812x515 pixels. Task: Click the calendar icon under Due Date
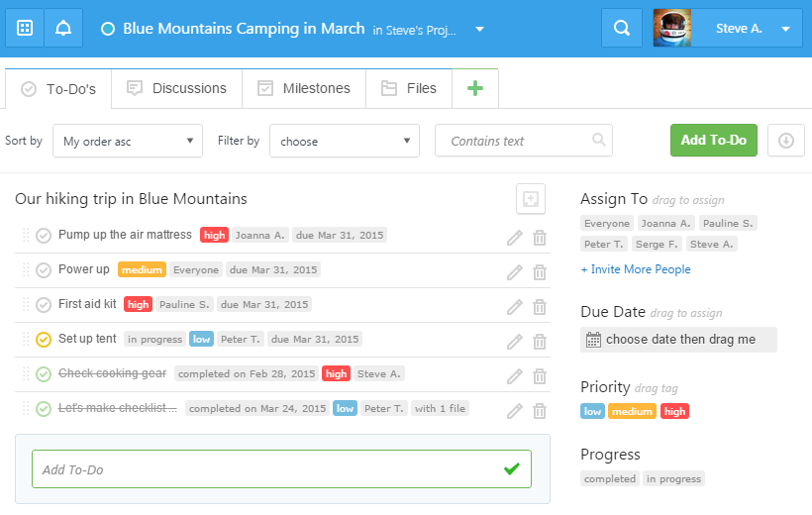click(x=593, y=340)
